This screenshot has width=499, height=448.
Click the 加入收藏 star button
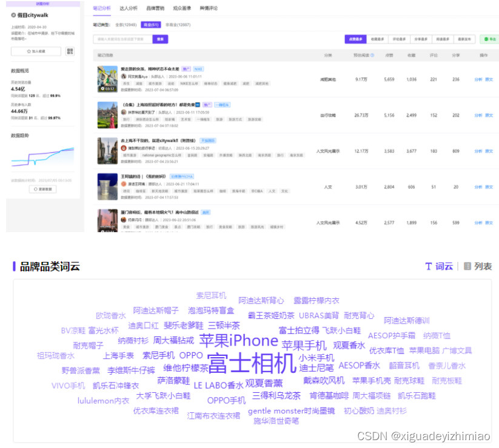coord(36,52)
